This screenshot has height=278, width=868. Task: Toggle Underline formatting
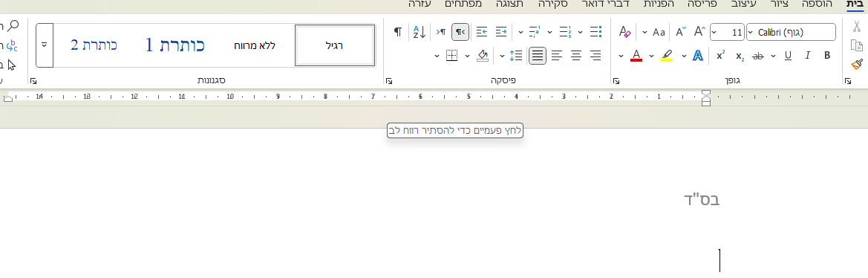788,56
